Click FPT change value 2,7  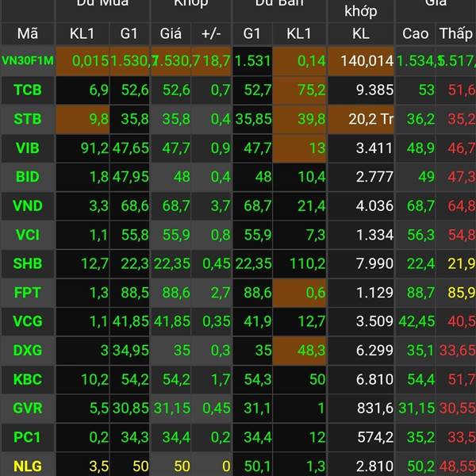pos(221,293)
